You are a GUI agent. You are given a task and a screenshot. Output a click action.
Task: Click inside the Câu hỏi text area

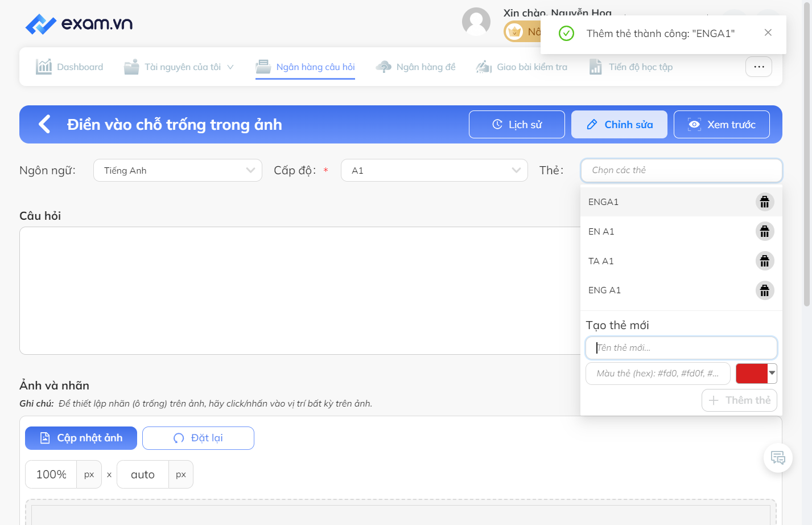tap(300, 290)
